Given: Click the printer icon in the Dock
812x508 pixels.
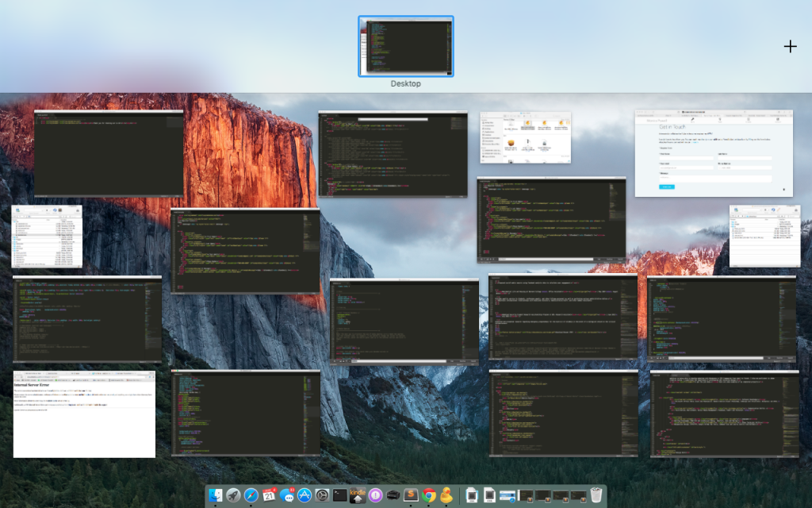Looking at the screenshot, I should click(393, 496).
